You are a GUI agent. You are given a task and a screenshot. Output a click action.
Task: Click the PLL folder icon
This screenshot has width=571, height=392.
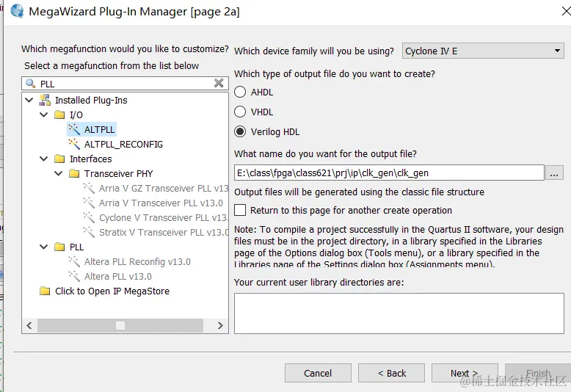(59, 247)
